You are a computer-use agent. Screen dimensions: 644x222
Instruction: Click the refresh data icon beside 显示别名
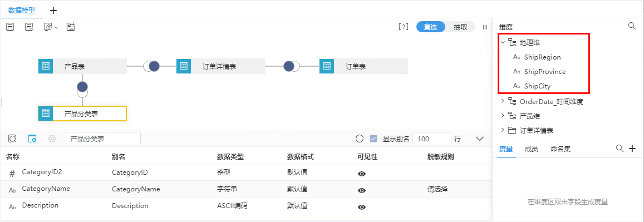(x=360, y=139)
